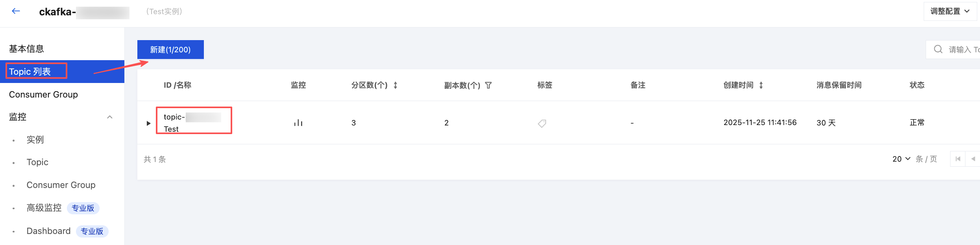Image resolution: width=980 pixels, height=245 pixels.
Task: Go to the previous page arrow
Action: tap(973, 159)
